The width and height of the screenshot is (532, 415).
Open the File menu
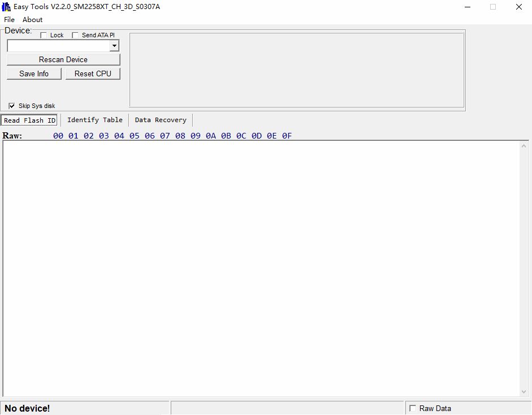coord(9,20)
